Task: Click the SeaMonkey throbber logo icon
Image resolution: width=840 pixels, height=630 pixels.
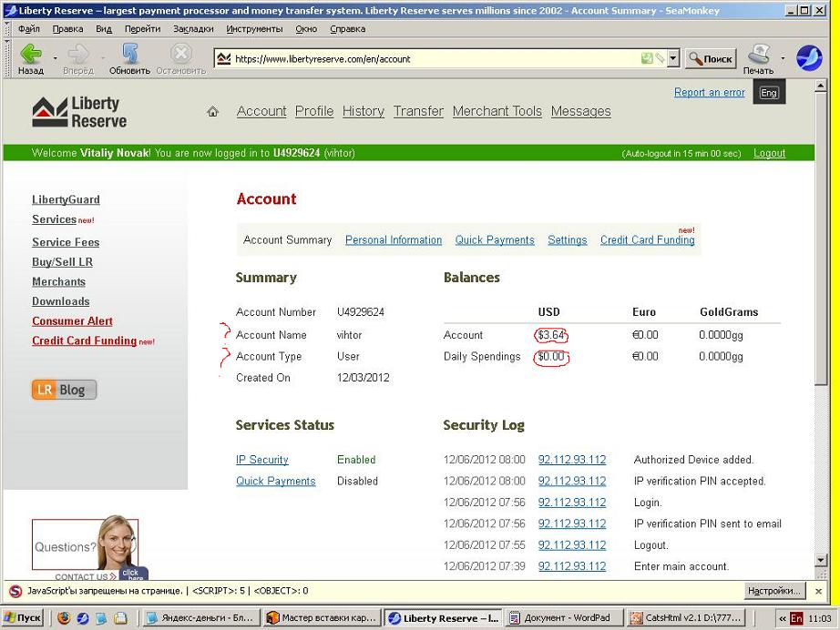Action: (x=809, y=57)
